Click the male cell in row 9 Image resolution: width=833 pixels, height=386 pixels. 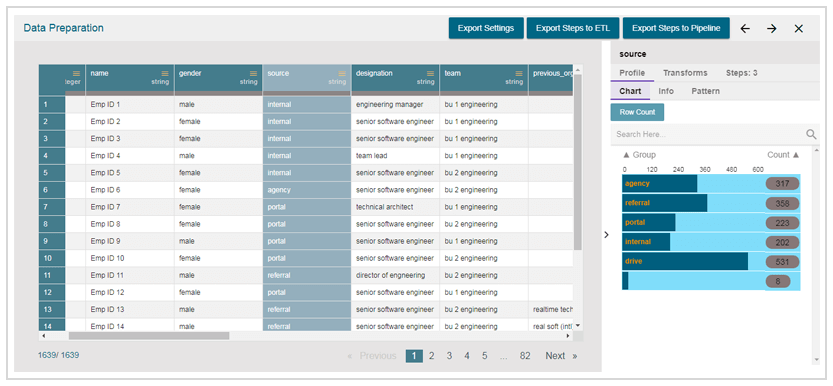coord(218,241)
